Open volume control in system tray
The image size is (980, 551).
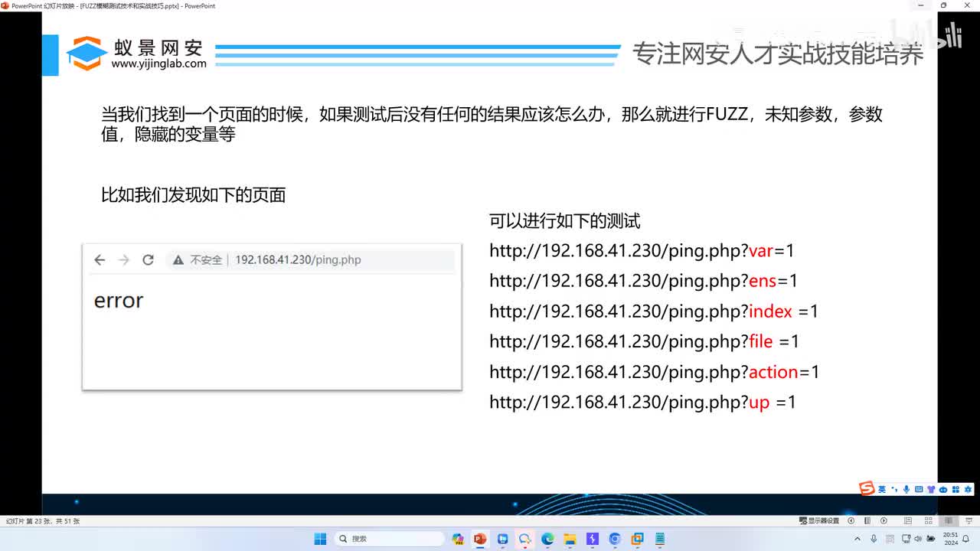918,539
